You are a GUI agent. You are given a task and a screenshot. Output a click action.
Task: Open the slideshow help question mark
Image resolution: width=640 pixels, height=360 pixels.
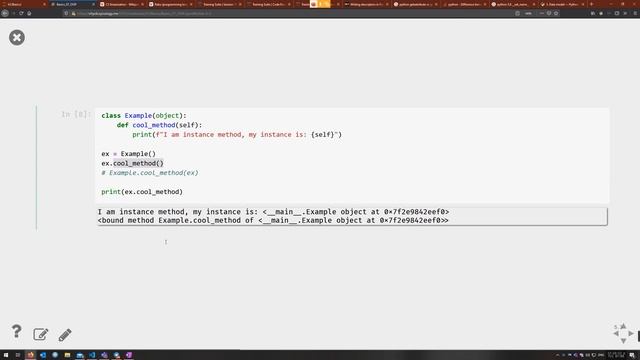coord(16,331)
